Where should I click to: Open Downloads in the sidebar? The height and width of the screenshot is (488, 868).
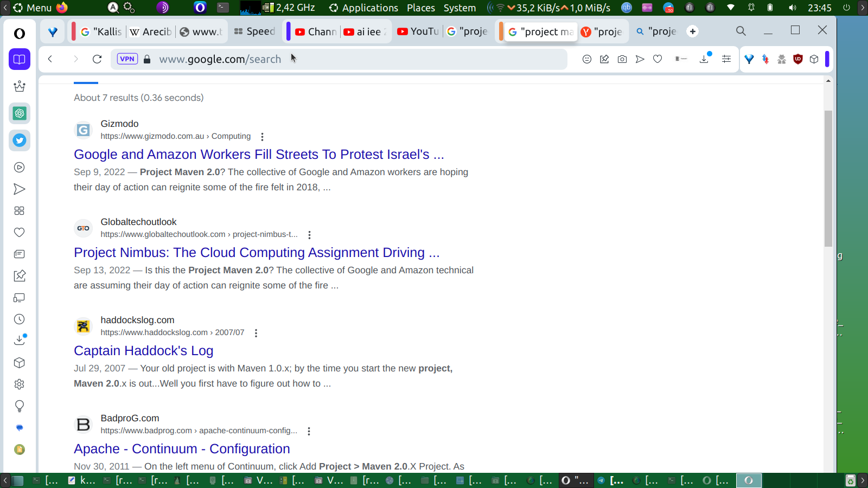pyautogui.click(x=20, y=341)
